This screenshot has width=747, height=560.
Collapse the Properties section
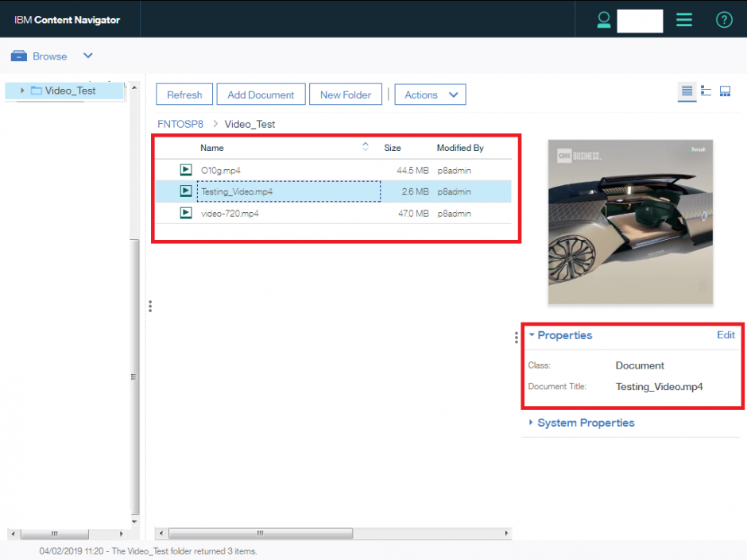point(532,335)
